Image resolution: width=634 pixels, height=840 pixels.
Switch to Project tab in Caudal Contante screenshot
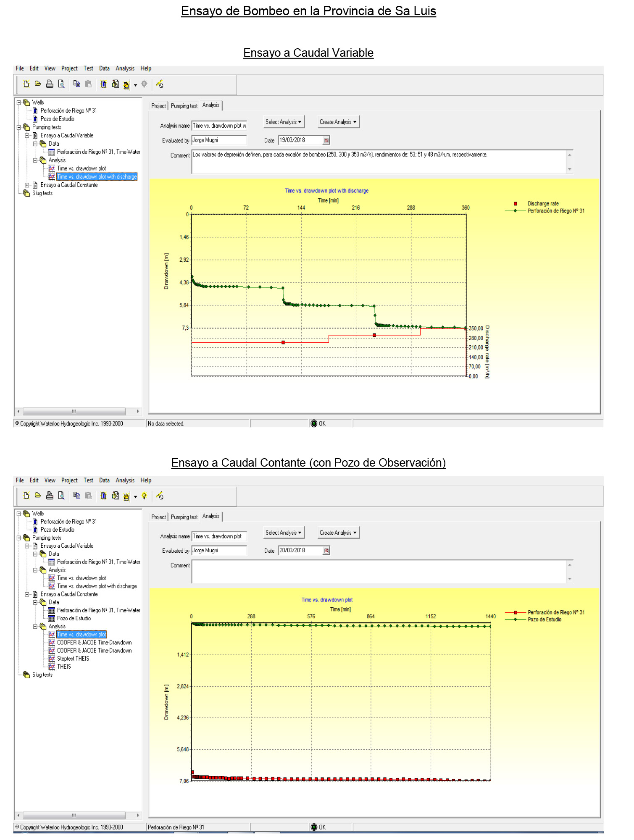click(x=158, y=517)
